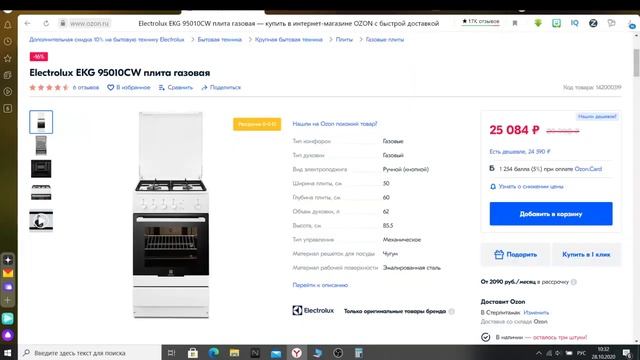This screenshot has width=640, height=360.
Task: Open the IQ extension icon
Action: tap(575, 23)
